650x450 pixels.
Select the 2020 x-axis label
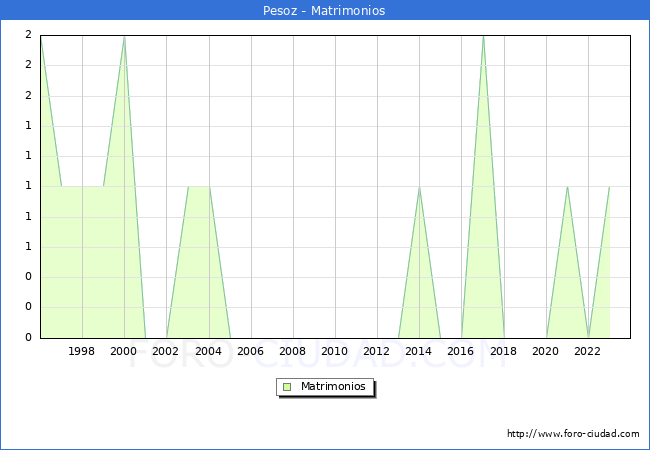coord(546,351)
